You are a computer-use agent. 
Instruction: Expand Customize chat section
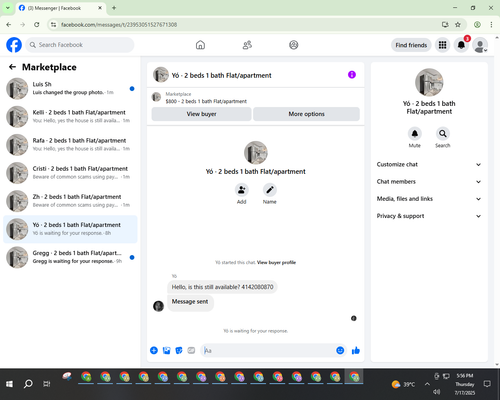[429, 164]
